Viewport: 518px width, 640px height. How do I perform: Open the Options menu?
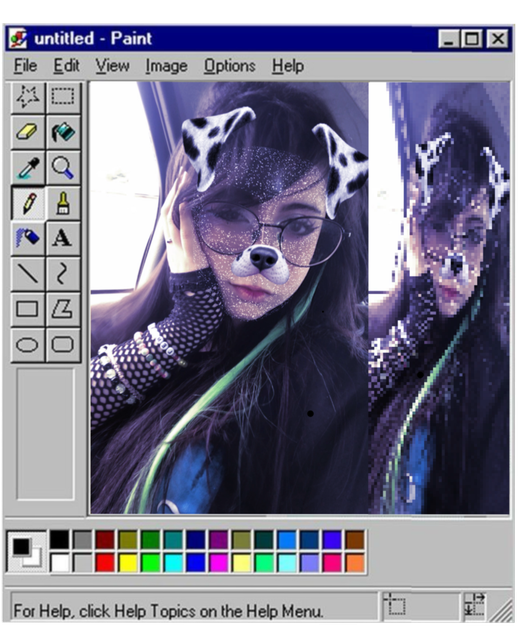[x=229, y=66]
